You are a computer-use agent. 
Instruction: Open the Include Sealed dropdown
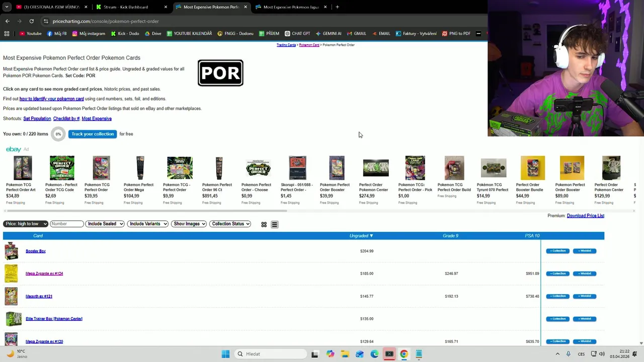(105, 224)
